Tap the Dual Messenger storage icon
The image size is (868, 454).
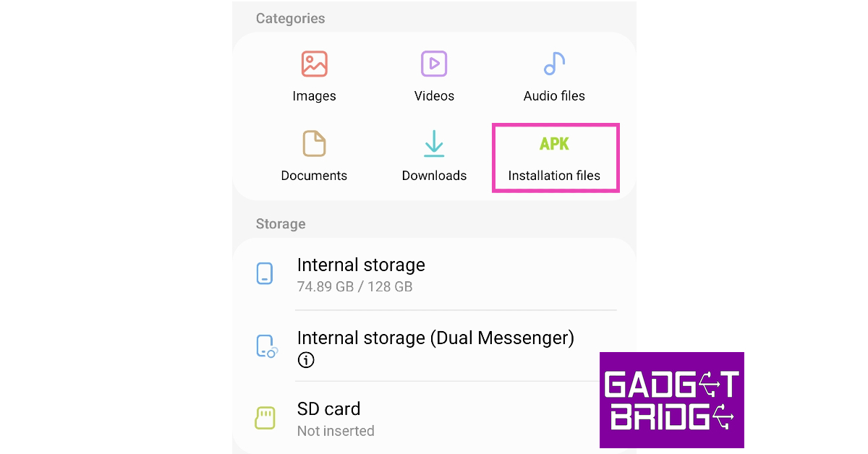click(267, 346)
